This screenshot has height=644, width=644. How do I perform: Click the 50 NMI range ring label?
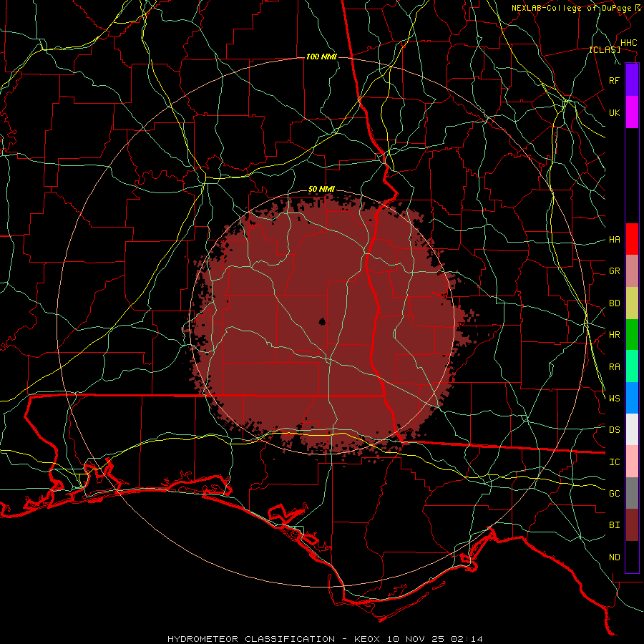321,190
